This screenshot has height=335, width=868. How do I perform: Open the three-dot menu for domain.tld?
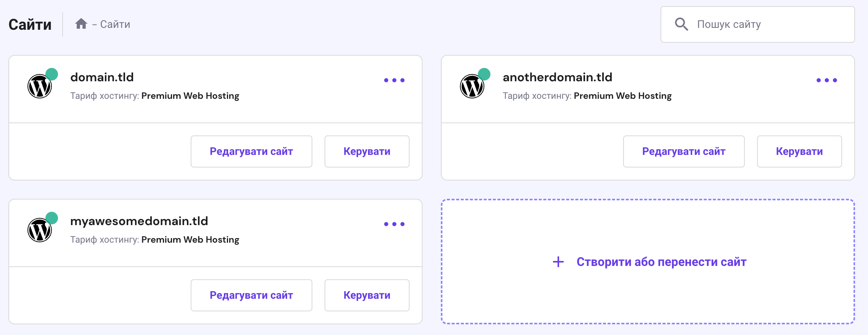(x=394, y=79)
